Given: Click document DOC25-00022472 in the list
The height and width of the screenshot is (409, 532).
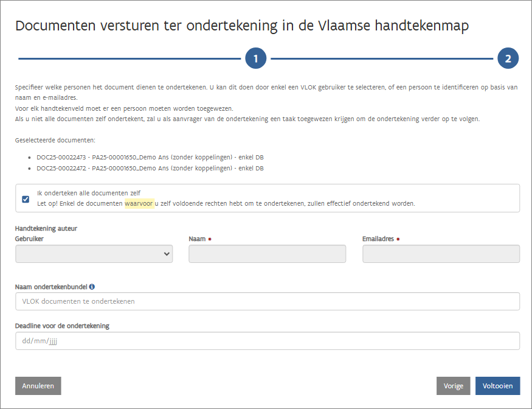Looking at the screenshot, I should [x=150, y=168].
